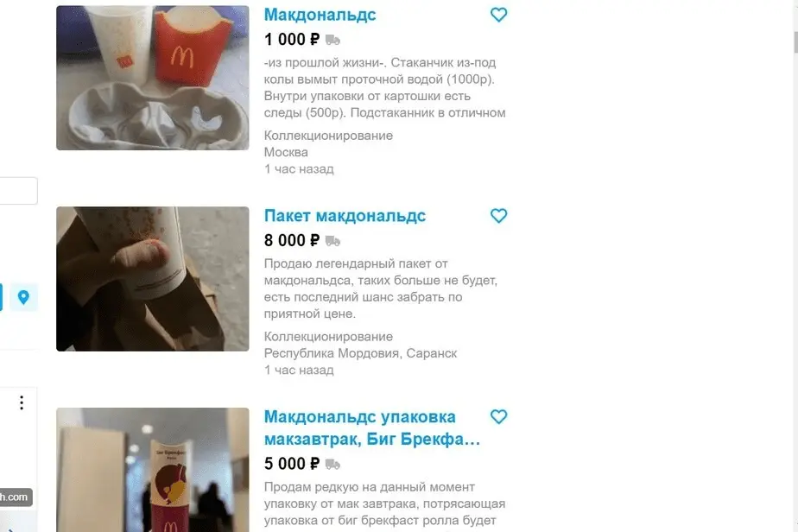798x532 pixels.
Task: Click the partially visible input field at left
Action: click(18, 191)
